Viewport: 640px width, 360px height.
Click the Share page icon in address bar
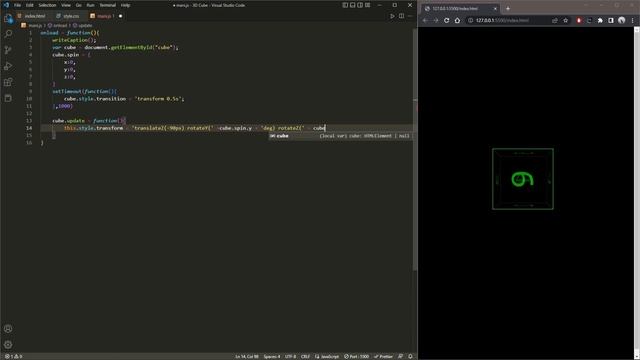[555, 20]
